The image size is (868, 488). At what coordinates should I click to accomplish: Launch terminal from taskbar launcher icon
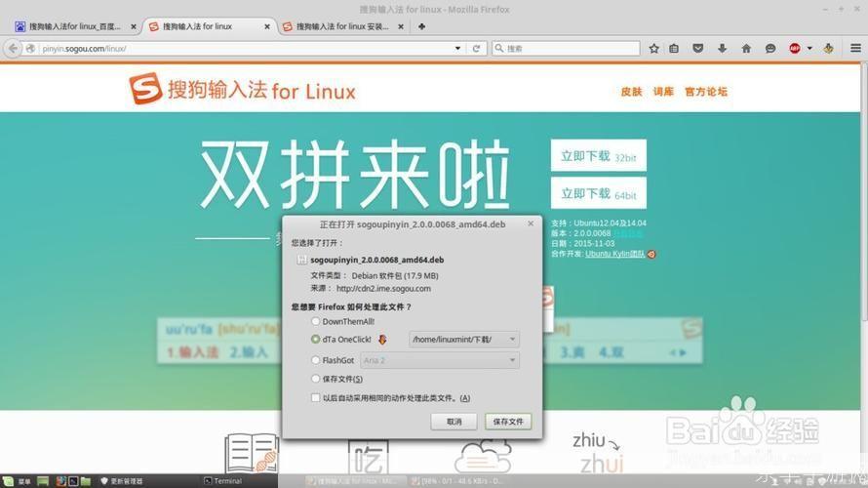73,481
